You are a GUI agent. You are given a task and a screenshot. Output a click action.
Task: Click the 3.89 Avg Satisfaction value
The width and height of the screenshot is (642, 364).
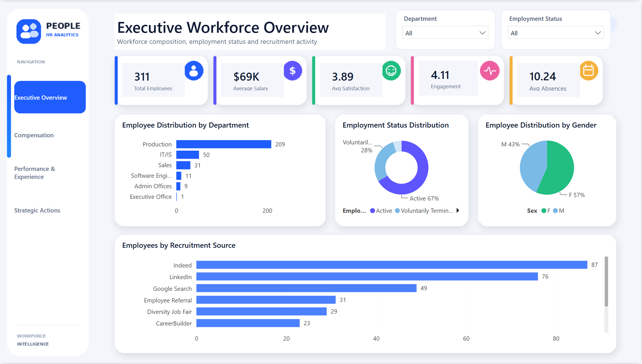click(x=343, y=77)
